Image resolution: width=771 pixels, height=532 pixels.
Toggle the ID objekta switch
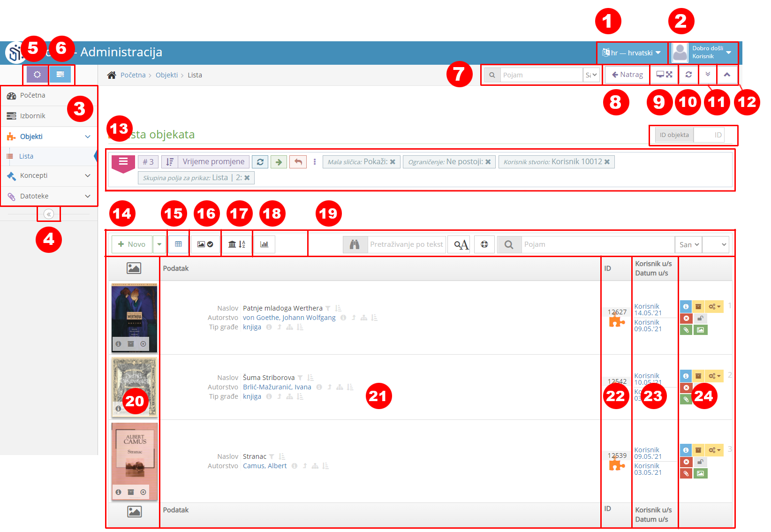(674, 135)
